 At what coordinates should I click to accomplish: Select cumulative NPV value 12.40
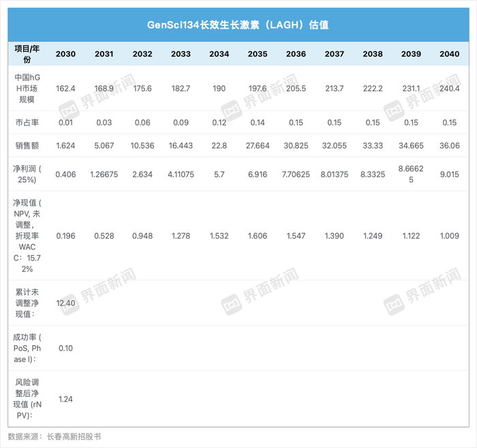[x=65, y=303]
